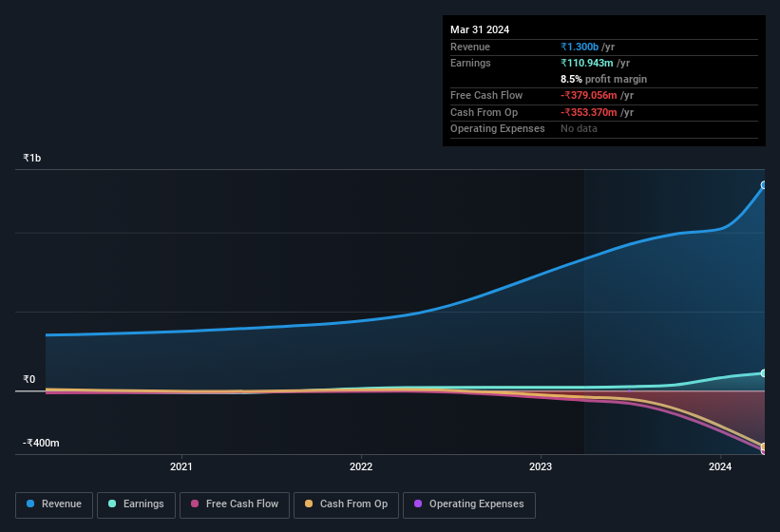The width and height of the screenshot is (780, 532).
Task: Click the 2022 x-axis label
Action: (x=361, y=466)
